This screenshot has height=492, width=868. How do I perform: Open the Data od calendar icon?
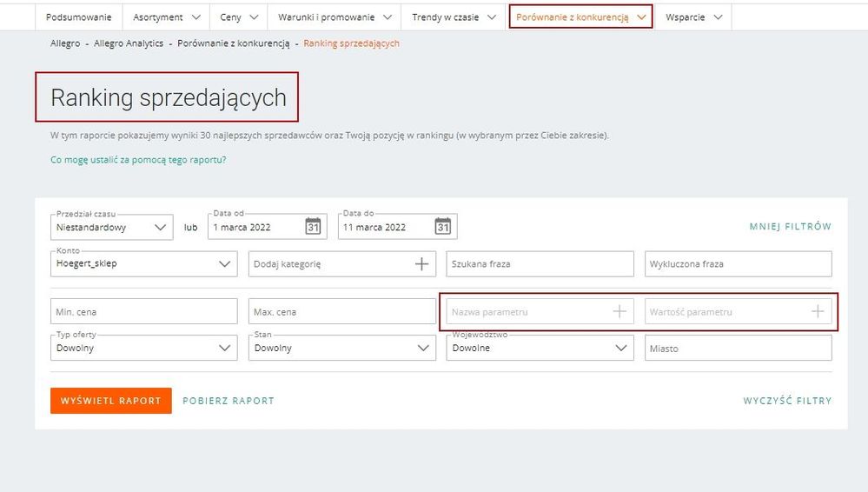(x=314, y=226)
